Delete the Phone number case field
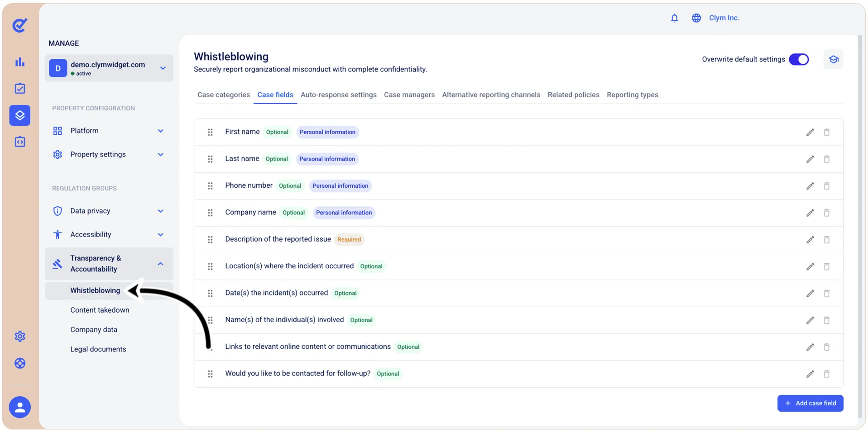 [x=826, y=186]
